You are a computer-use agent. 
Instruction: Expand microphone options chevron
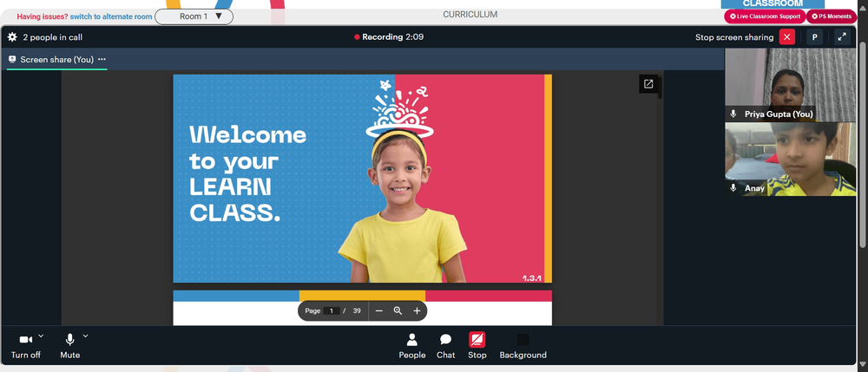pos(85,336)
